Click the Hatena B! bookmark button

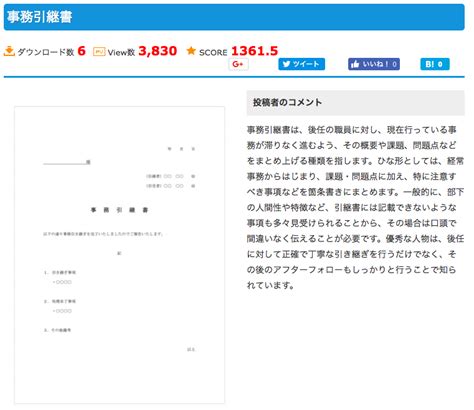(435, 64)
